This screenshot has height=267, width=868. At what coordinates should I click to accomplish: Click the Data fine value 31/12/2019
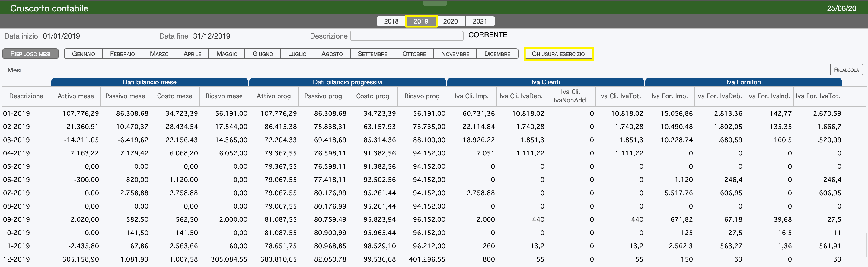212,36
